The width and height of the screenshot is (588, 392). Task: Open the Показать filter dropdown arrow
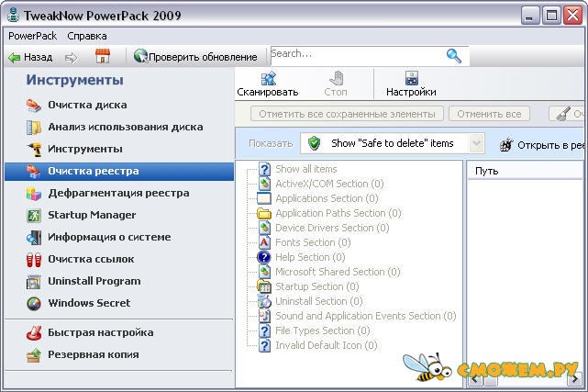pos(476,143)
